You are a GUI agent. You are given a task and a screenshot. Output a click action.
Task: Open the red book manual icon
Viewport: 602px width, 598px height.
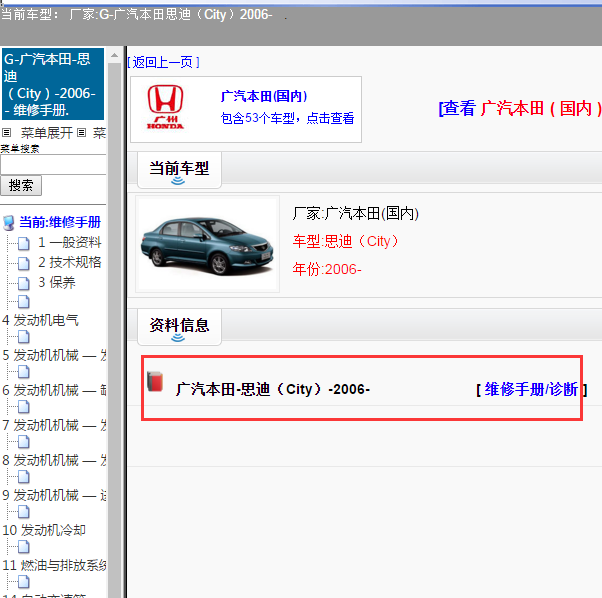point(155,382)
